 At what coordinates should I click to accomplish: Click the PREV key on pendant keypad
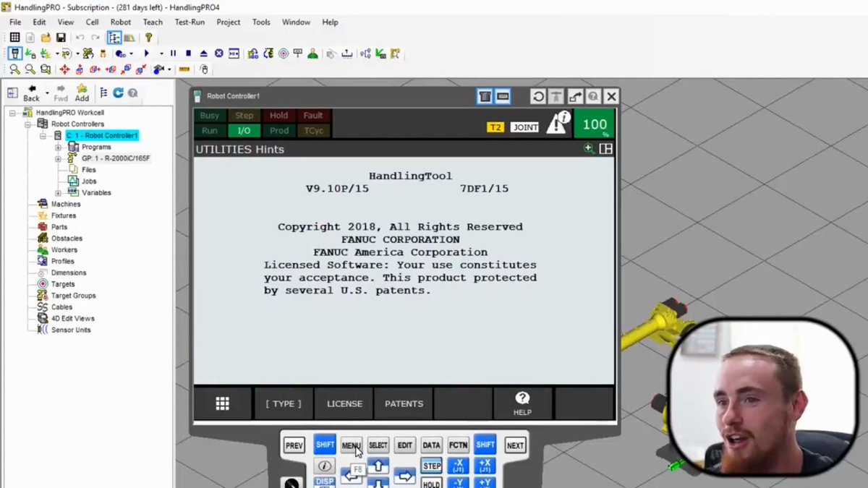pyautogui.click(x=294, y=445)
